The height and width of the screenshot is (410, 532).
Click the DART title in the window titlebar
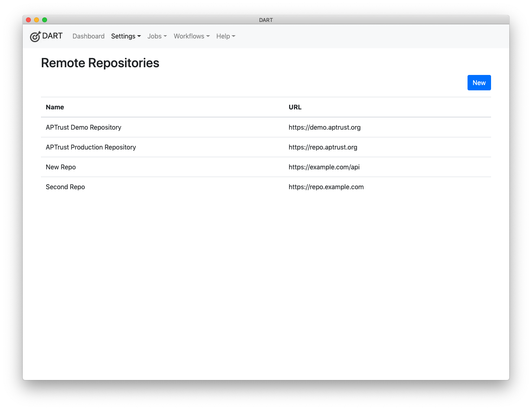coord(266,19)
